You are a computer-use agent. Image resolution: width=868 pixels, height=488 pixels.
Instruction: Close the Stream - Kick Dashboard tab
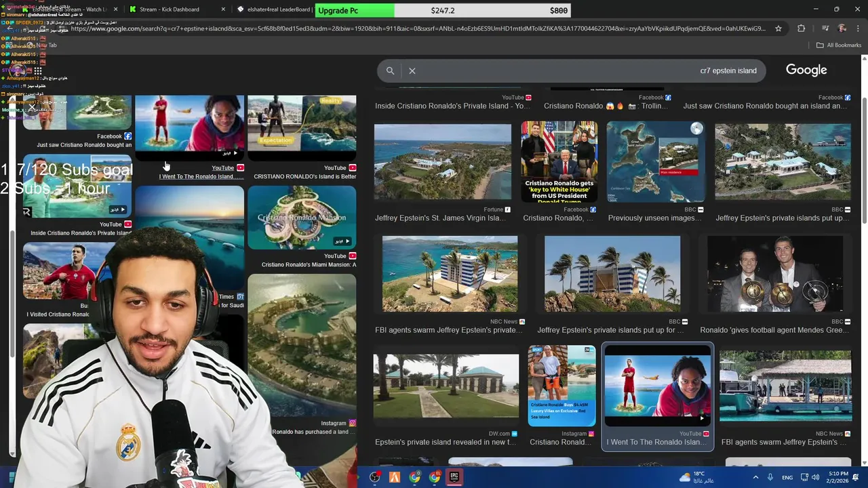coord(224,9)
